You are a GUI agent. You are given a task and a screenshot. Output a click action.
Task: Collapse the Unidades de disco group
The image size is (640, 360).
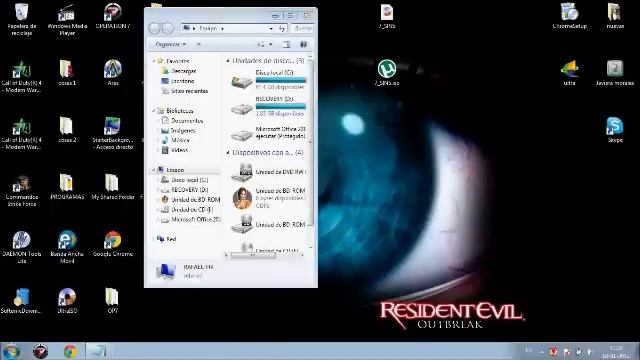pos(228,60)
